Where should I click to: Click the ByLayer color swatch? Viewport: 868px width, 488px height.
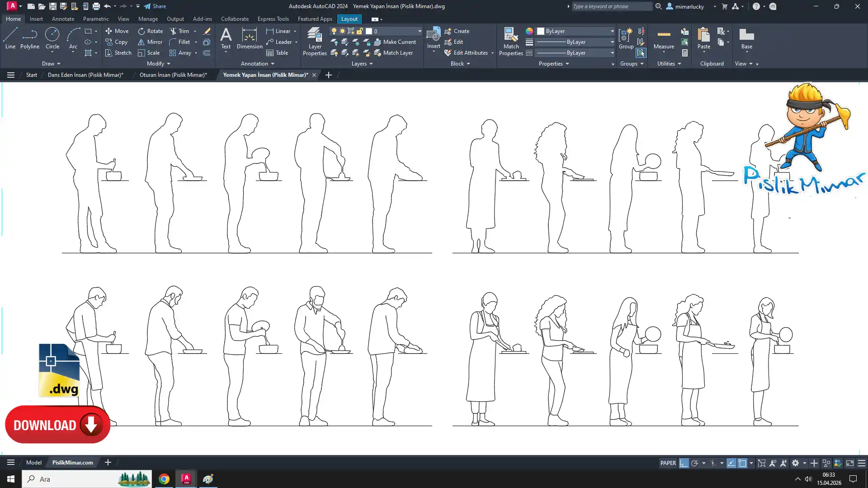(x=541, y=31)
